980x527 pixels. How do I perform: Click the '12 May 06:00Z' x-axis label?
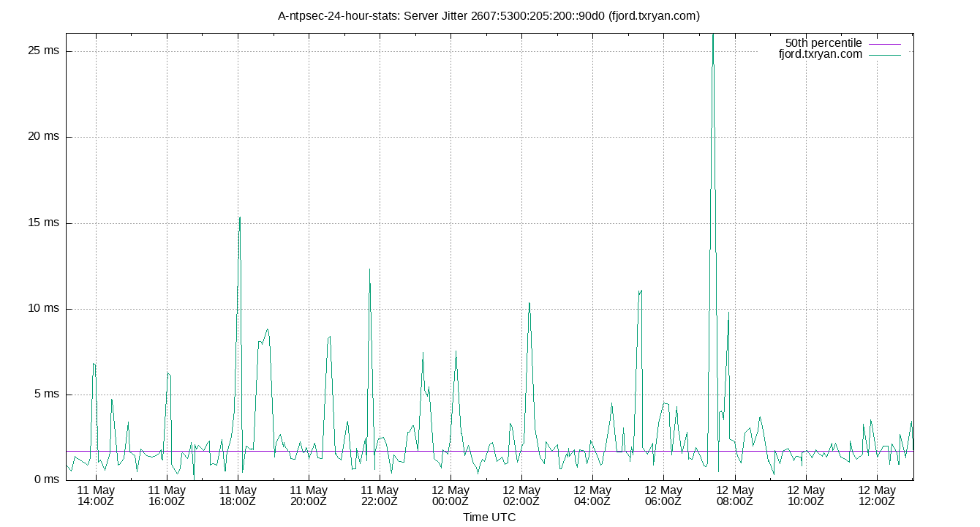(663, 496)
